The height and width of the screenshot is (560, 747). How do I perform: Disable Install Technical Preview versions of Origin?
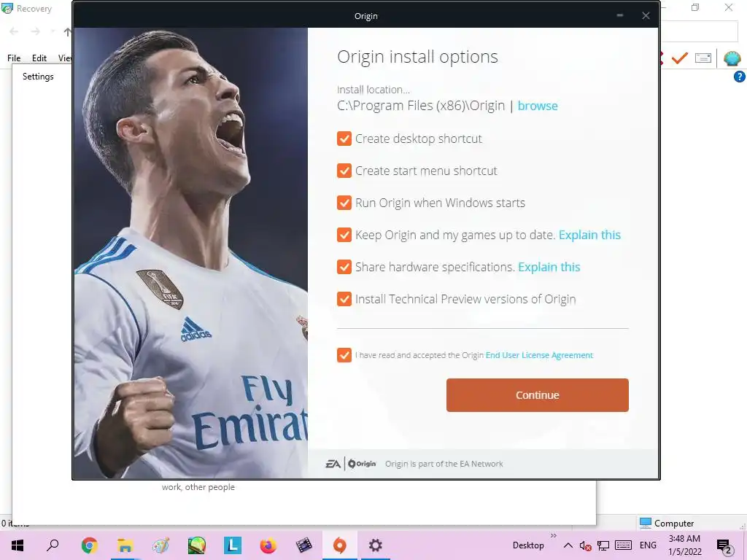(344, 299)
